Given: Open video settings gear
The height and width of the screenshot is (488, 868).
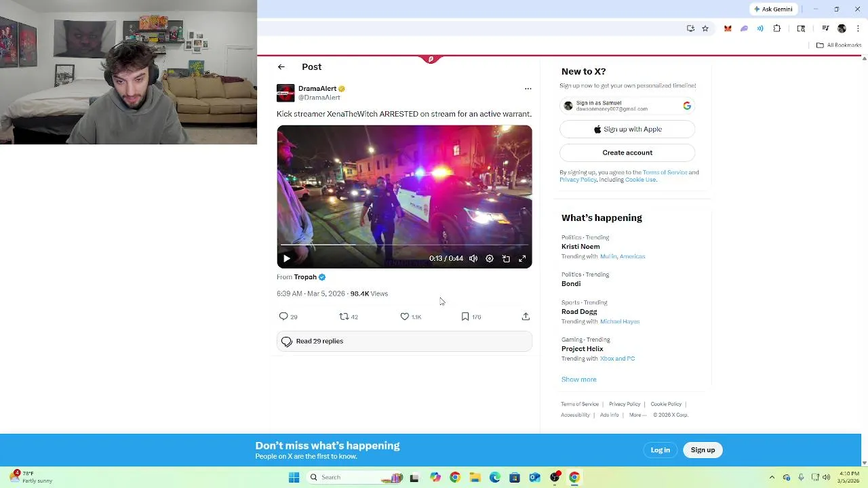Looking at the screenshot, I should (490, 258).
